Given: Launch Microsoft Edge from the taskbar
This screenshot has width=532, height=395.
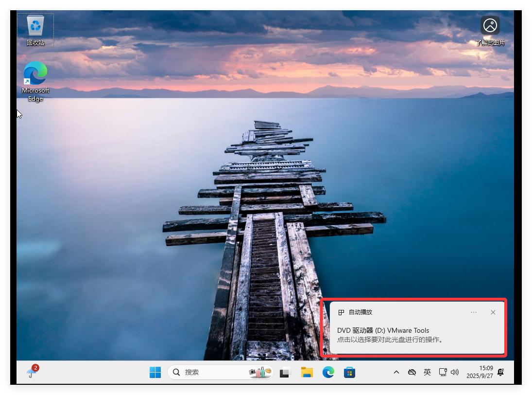Looking at the screenshot, I should point(329,372).
